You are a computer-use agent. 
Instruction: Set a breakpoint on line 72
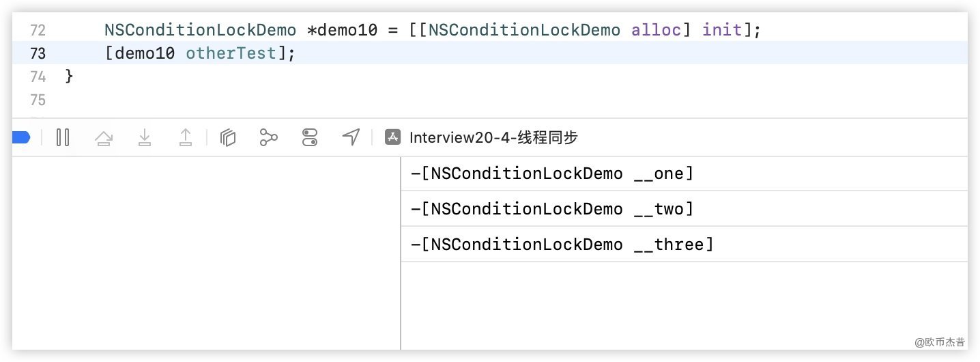tap(38, 30)
